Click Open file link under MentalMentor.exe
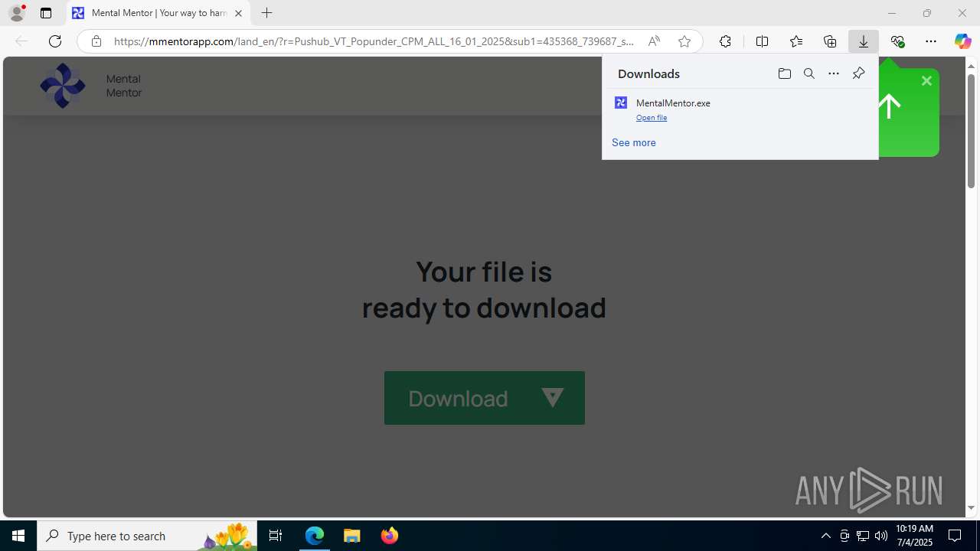980x551 pixels. [x=652, y=118]
